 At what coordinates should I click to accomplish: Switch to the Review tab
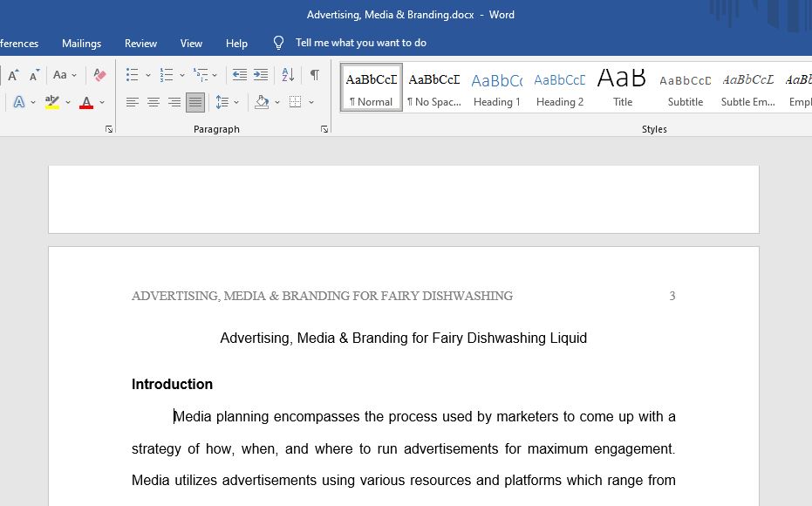140,44
